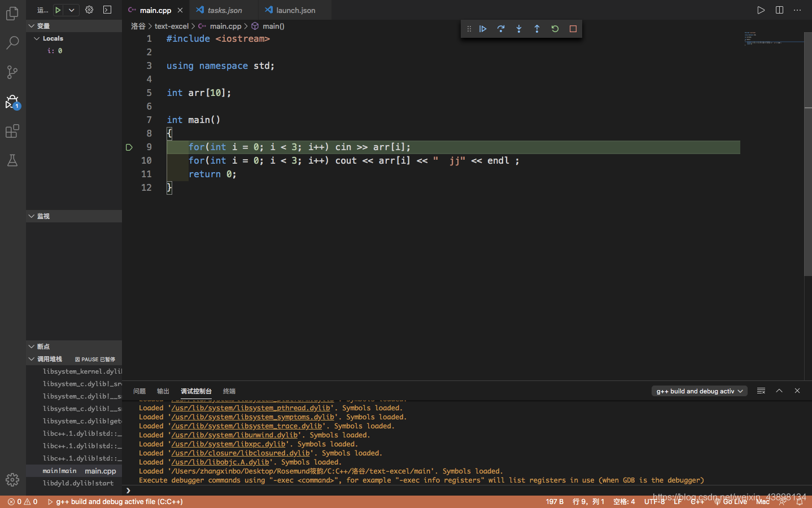Switch to the tasks.json tab
The image size is (812, 508).
pos(224,10)
